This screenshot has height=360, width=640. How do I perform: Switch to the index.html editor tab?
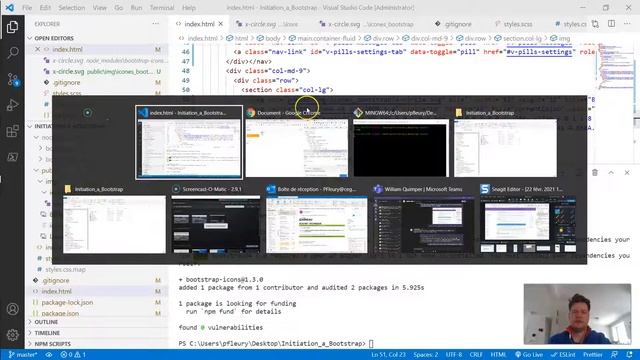point(199,24)
